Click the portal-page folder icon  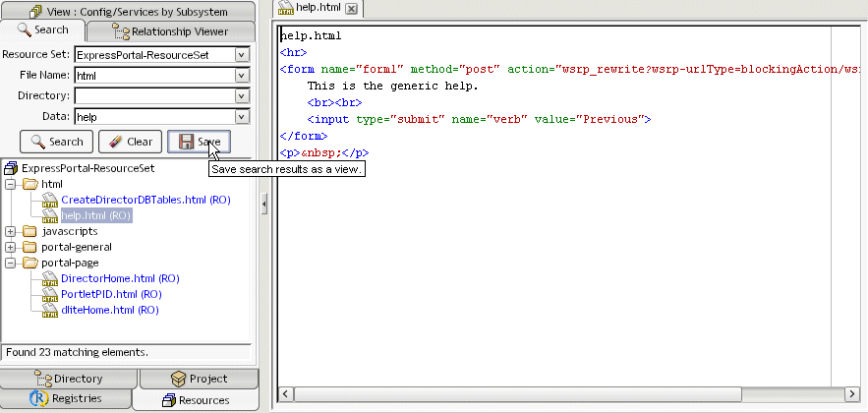coord(29,263)
